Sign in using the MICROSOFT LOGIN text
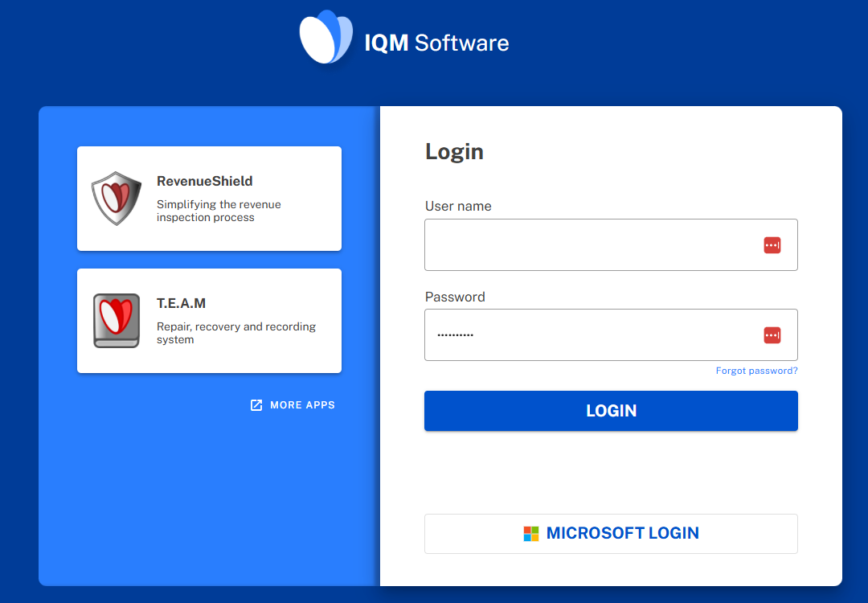 tap(622, 534)
